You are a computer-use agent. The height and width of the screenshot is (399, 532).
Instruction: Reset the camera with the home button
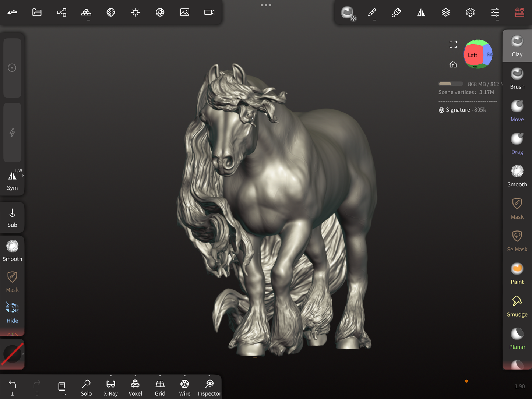[x=453, y=64]
